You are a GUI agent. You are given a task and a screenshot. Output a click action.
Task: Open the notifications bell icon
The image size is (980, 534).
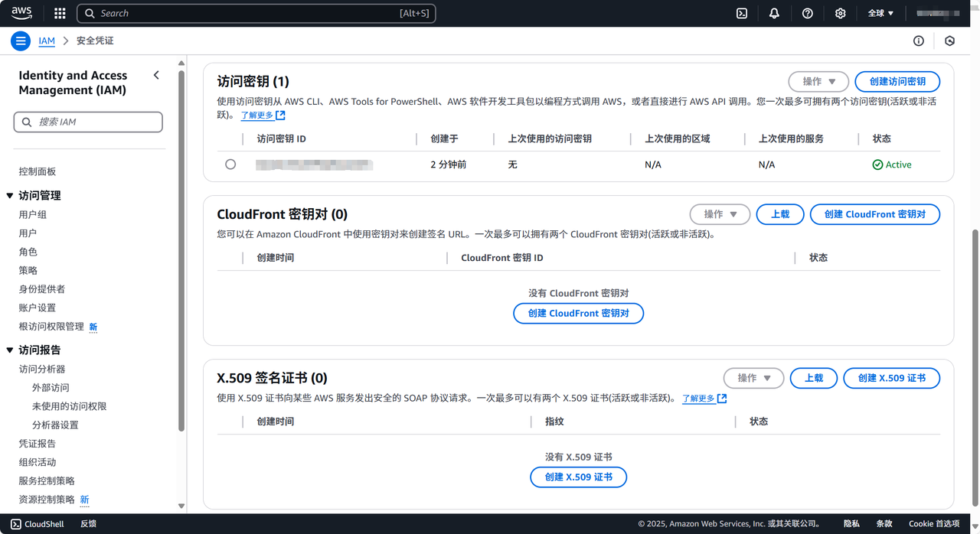point(774,13)
